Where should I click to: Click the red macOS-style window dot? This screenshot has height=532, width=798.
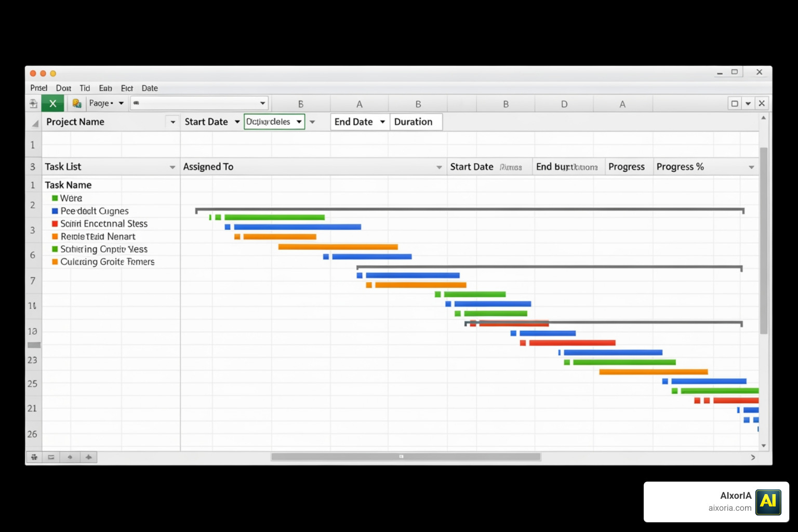coord(33,73)
